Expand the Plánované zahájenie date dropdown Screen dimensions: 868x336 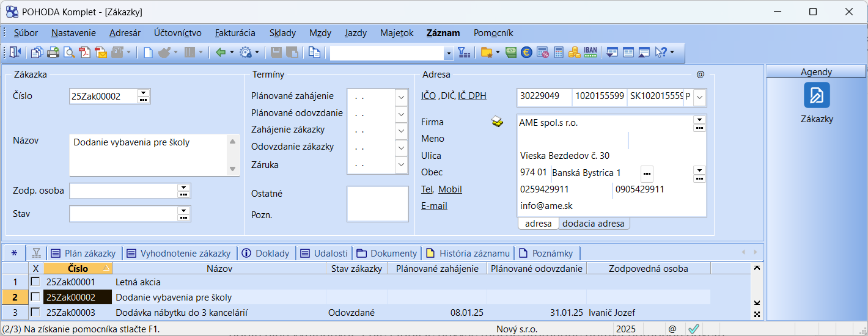[x=401, y=97]
